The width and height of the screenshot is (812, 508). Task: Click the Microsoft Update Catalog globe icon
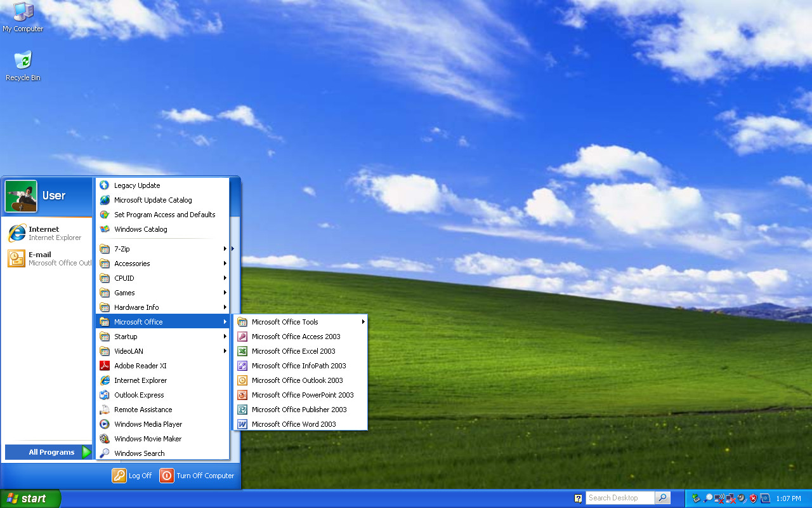105,200
